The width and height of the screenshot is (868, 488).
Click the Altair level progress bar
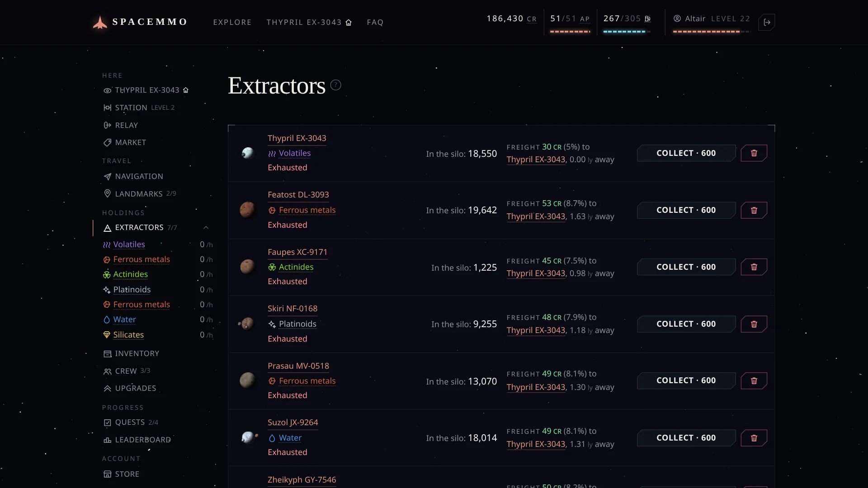point(711,32)
